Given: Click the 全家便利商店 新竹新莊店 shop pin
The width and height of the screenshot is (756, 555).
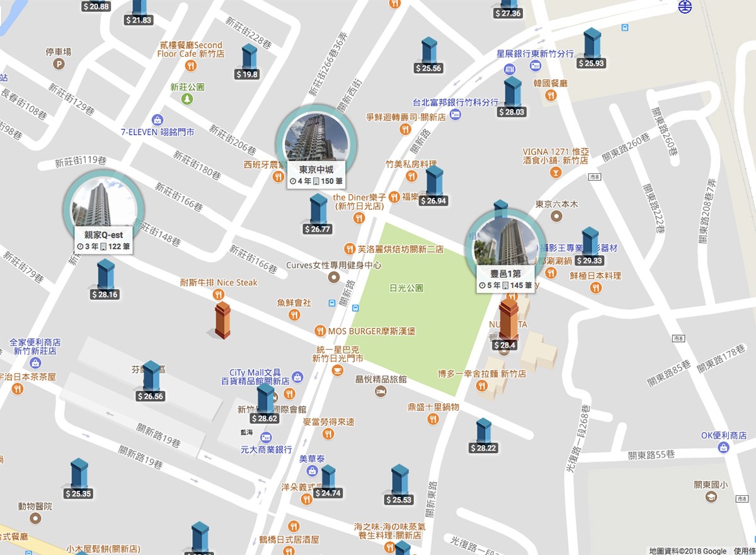Looking at the screenshot, I should point(35,363).
